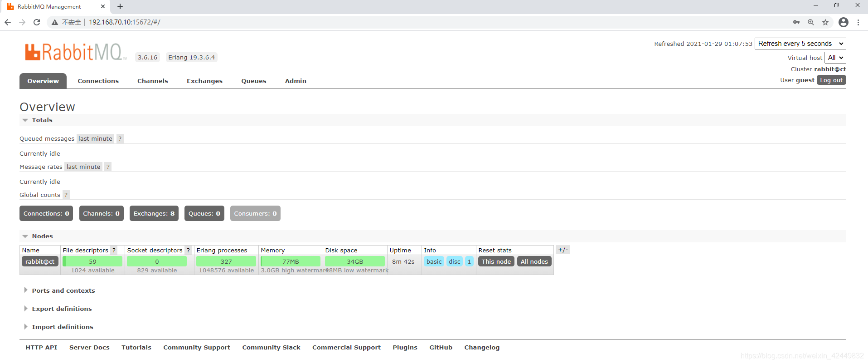Click help icon next to Global counts
This screenshot has height=364, width=868.
click(66, 195)
